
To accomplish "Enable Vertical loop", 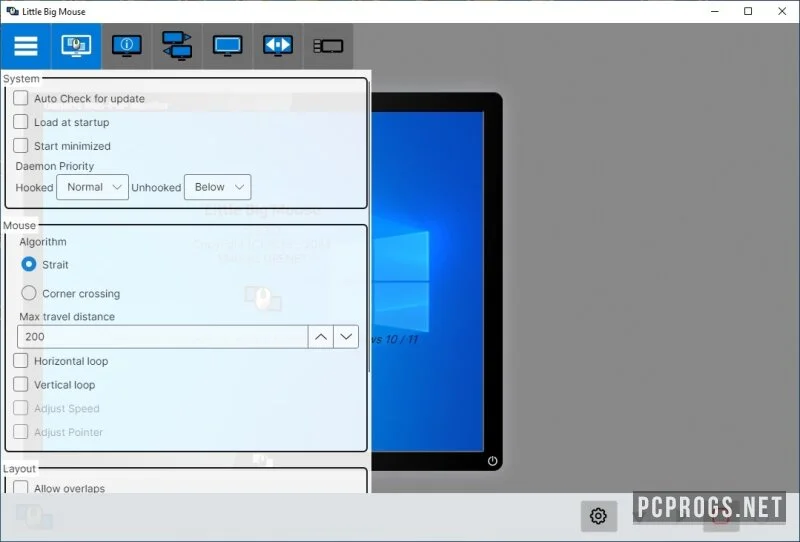I will pyautogui.click(x=20, y=384).
